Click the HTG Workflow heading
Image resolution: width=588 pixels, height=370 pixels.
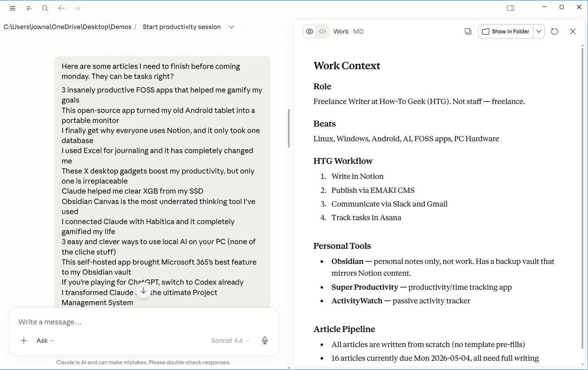pos(343,161)
